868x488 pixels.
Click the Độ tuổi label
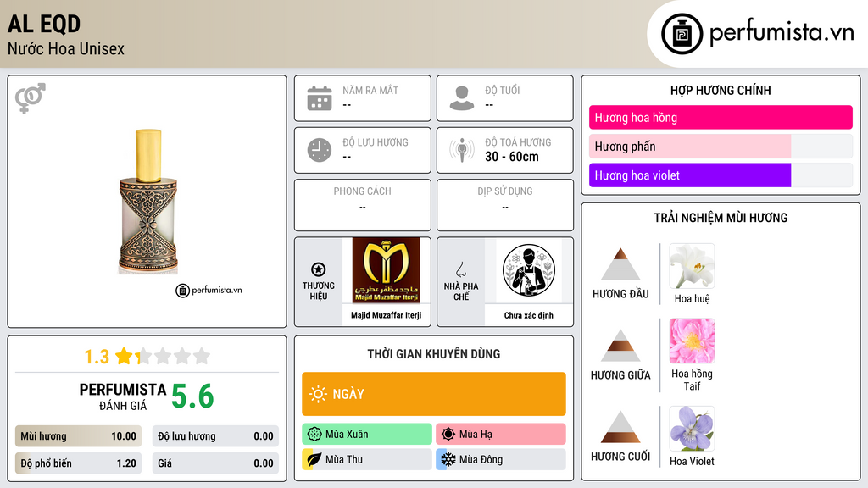503,90
